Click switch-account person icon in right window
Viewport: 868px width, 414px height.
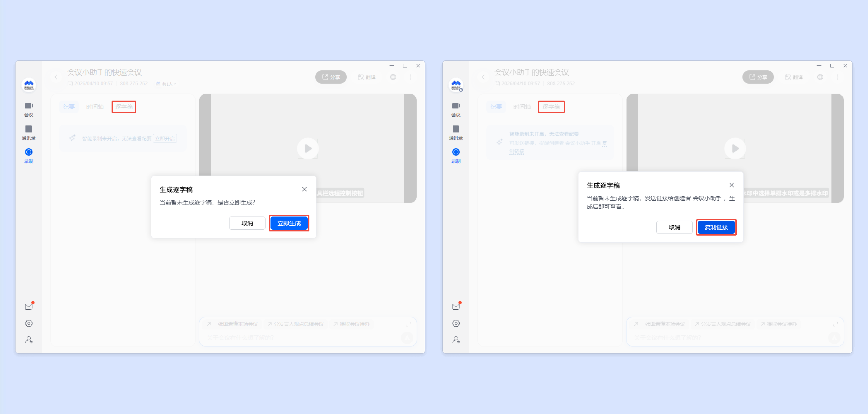coord(456,340)
